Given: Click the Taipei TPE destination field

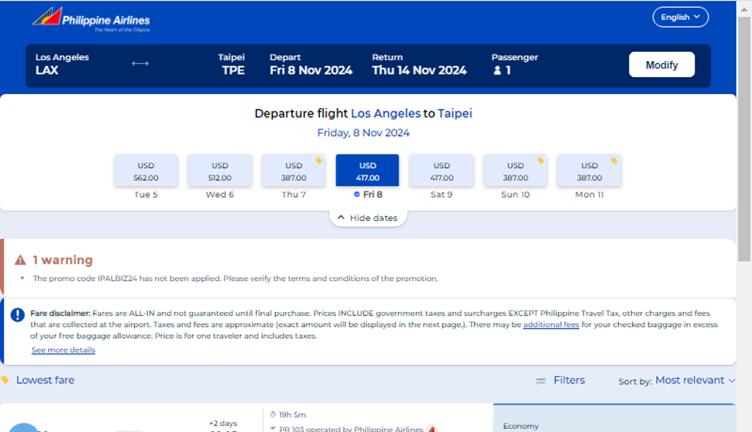Looking at the screenshot, I should coord(232,64).
